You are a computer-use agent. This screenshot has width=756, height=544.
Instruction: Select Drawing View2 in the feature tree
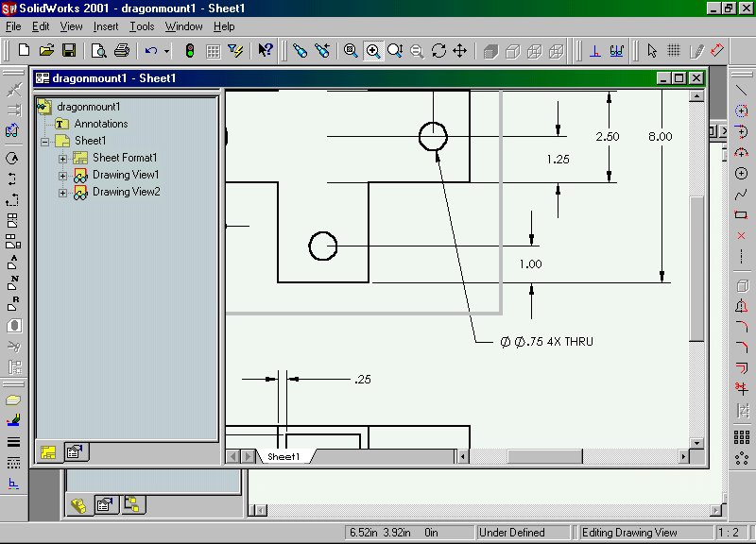[126, 192]
